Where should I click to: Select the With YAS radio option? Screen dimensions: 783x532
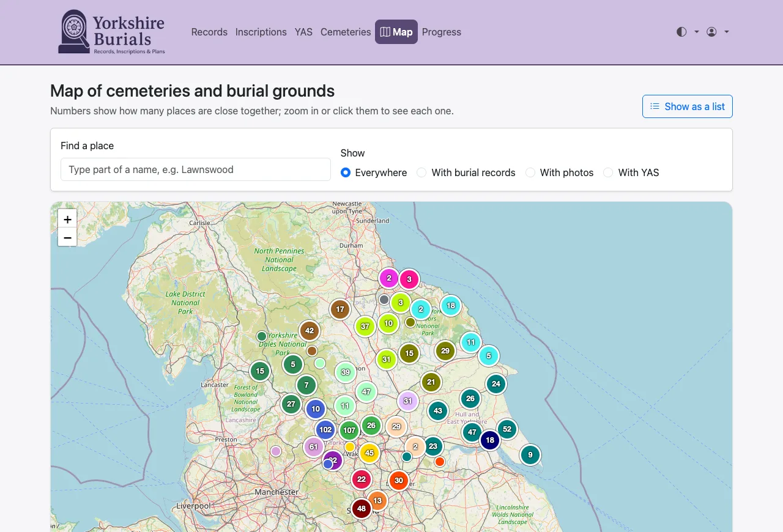[608, 172]
